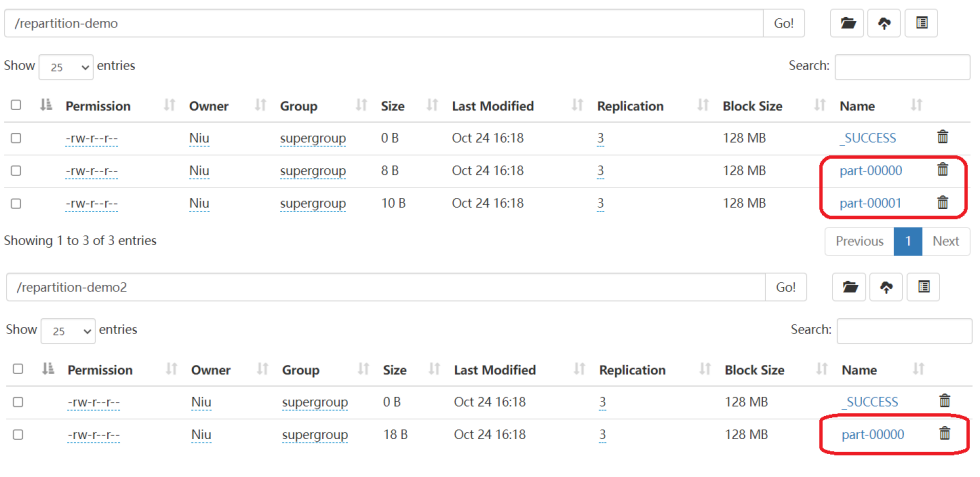Click the Search field above the /repartition-demo table
Image resolution: width=980 pixels, height=477 pixels.
click(902, 67)
